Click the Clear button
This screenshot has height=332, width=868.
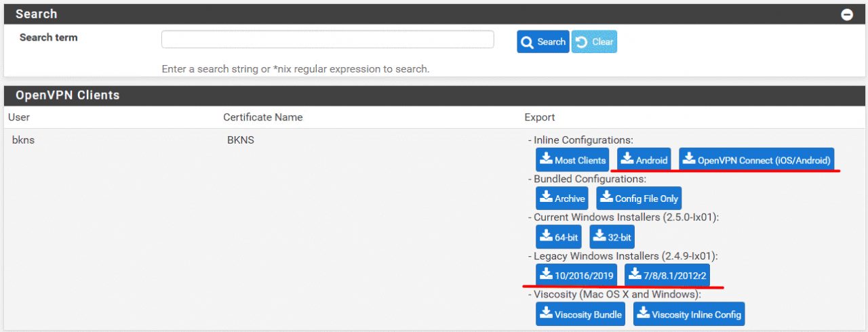pyautogui.click(x=594, y=42)
